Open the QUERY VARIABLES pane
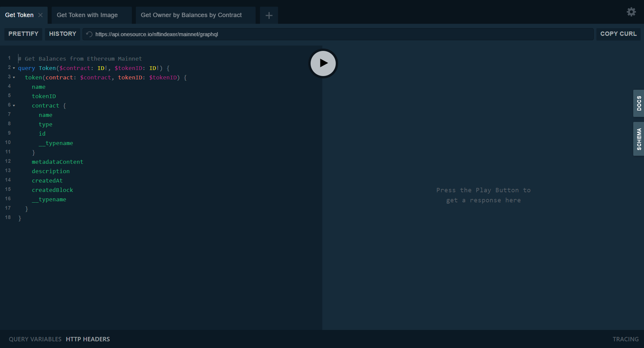644x348 pixels. [x=35, y=339]
